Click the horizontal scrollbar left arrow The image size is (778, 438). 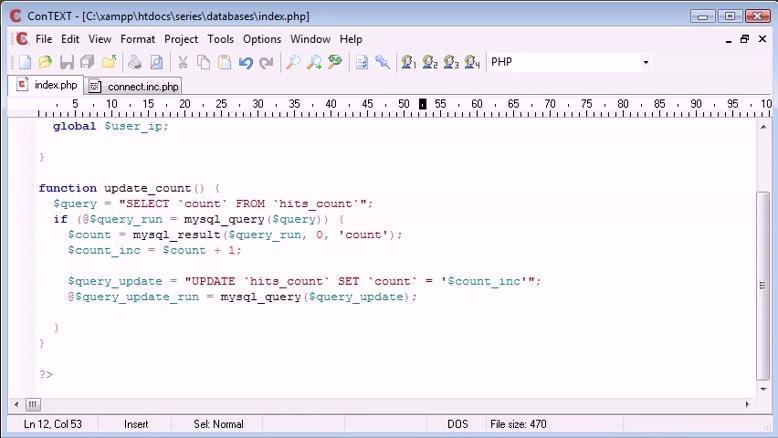click(16, 404)
